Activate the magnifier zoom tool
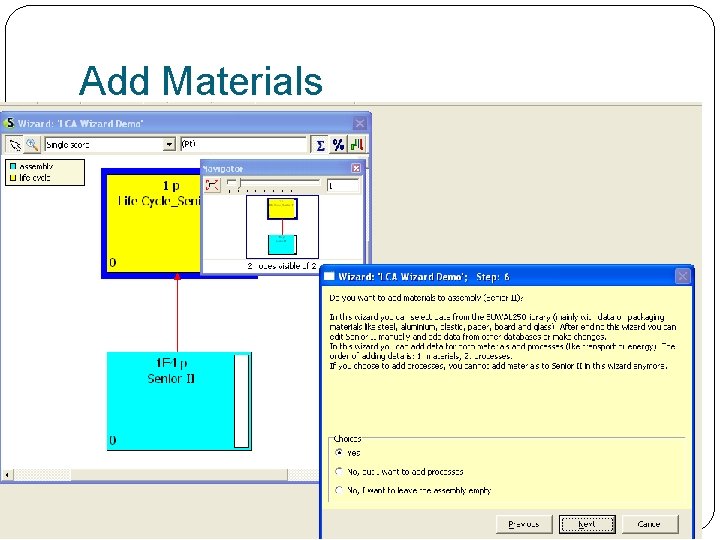720x540 pixels. coord(32,145)
